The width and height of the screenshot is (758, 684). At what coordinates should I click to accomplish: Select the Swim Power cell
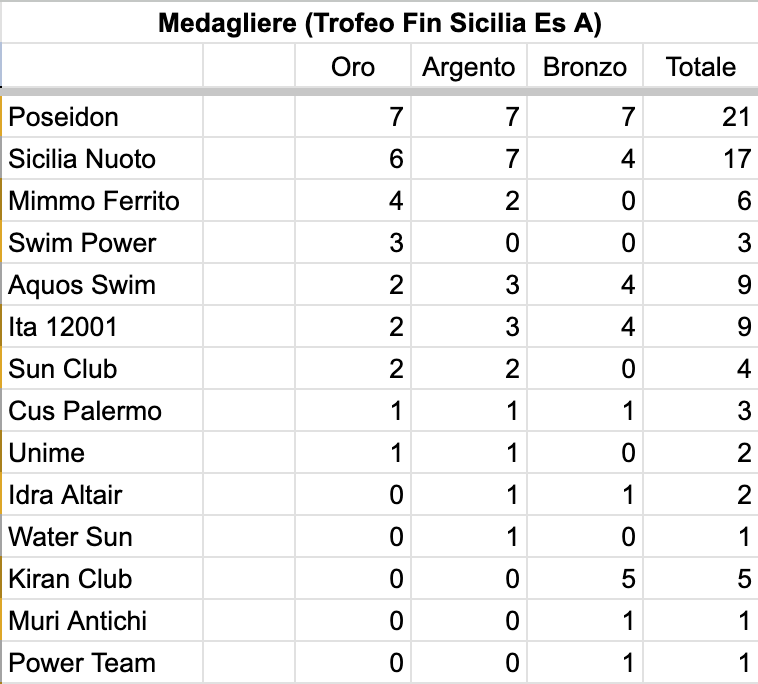[x=102, y=243]
